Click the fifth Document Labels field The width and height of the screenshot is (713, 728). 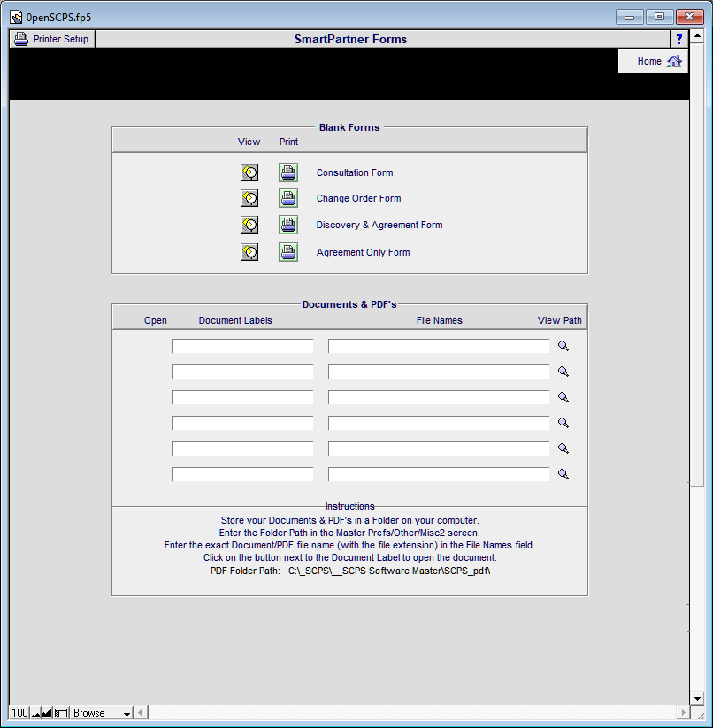pos(242,448)
